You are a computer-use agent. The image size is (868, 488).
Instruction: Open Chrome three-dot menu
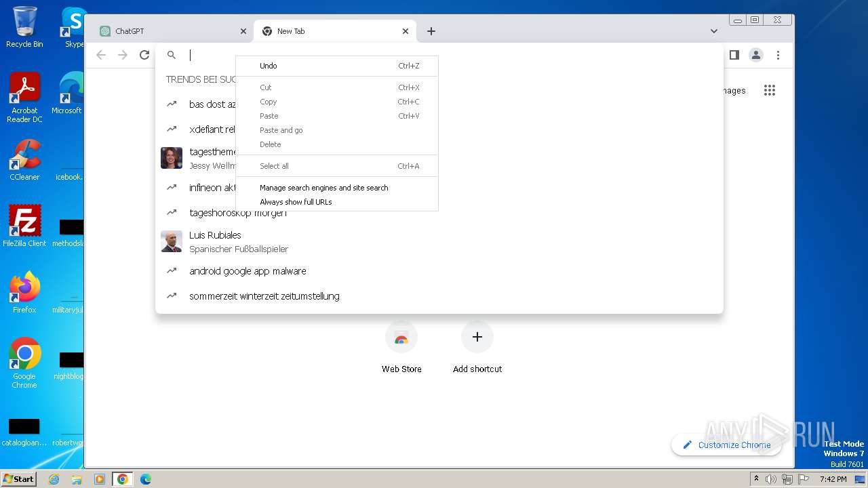(778, 55)
